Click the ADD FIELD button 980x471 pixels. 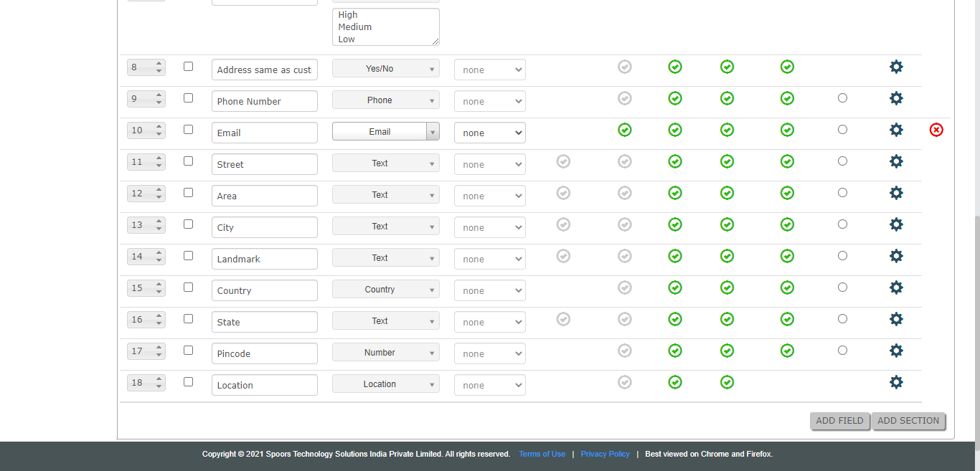point(839,421)
